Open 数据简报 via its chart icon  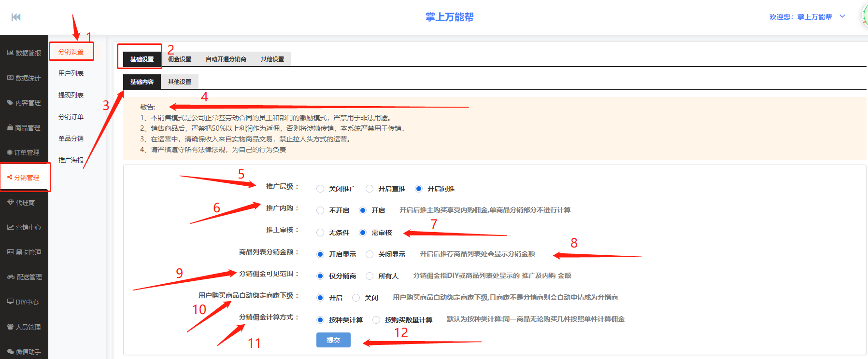(x=10, y=53)
